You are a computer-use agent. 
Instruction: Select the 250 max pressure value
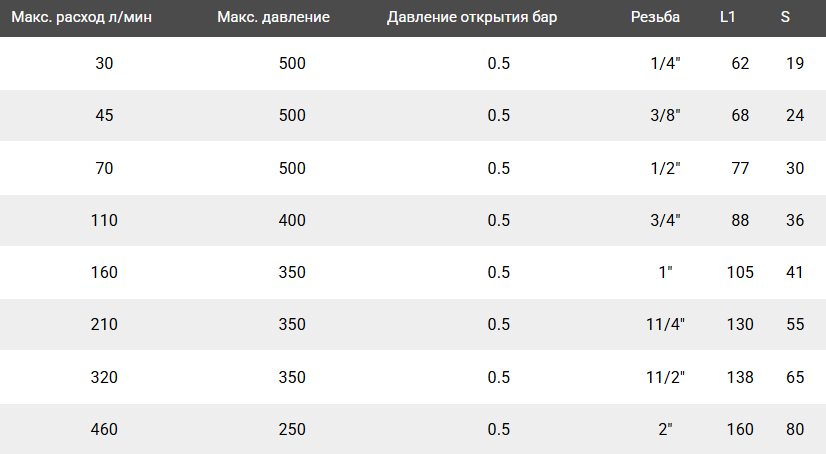click(x=293, y=430)
